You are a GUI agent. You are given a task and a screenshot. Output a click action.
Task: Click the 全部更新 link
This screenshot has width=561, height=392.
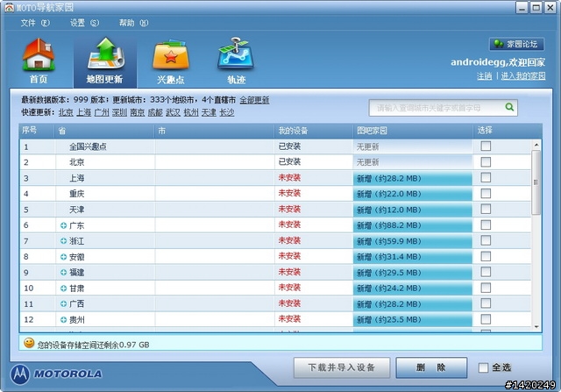254,100
